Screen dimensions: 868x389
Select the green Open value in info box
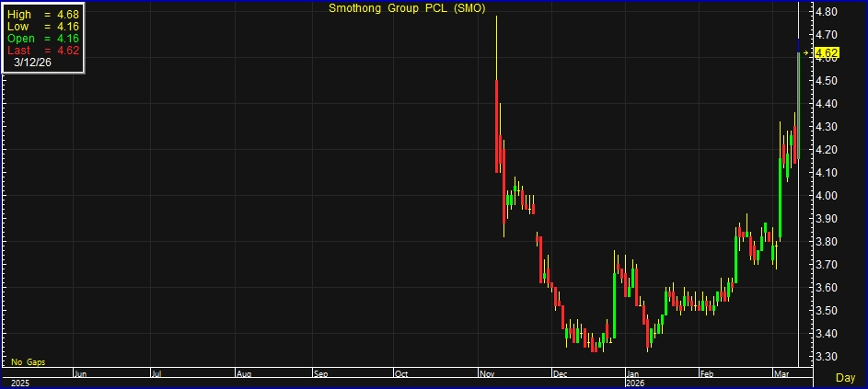click(x=43, y=39)
